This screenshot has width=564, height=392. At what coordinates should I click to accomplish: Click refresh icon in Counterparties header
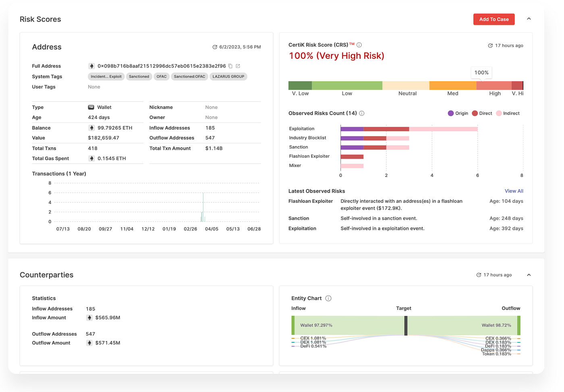(x=479, y=275)
